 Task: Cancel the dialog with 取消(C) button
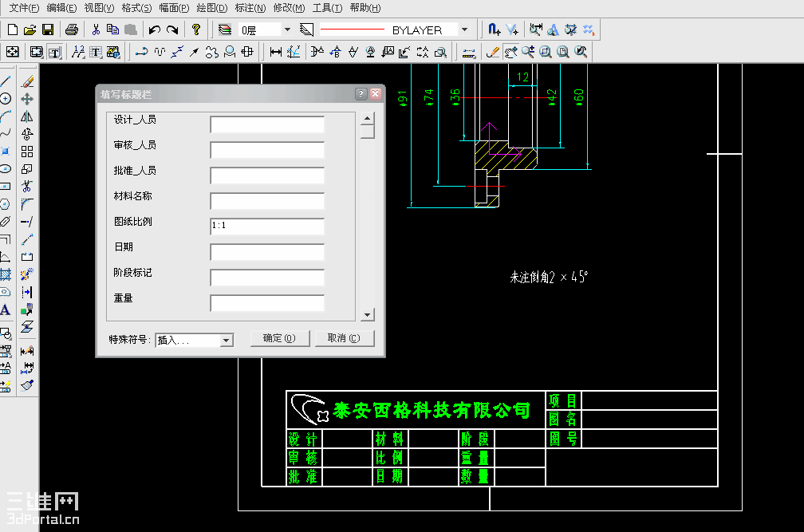(344, 338)
